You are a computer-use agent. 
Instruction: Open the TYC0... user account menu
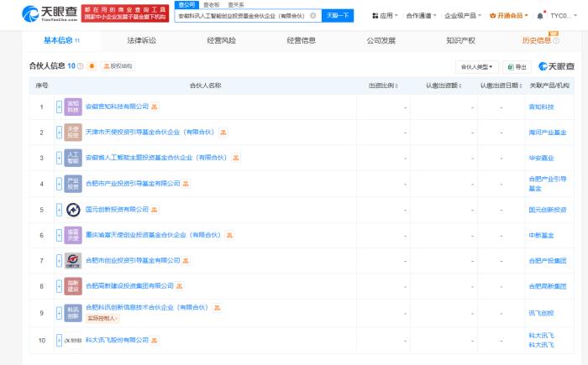(564, 16)
